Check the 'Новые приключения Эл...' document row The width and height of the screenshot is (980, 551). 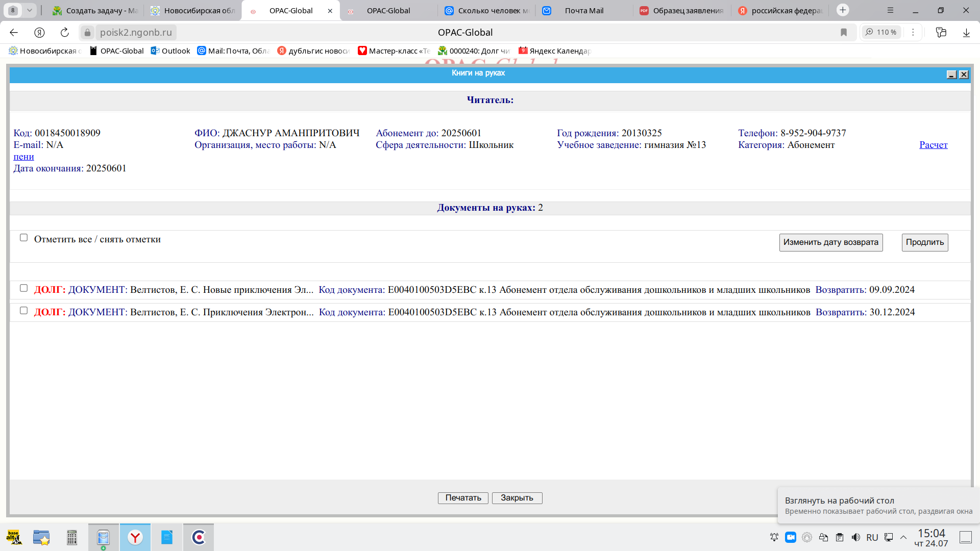pyautogui.click(x=23, y=288)
